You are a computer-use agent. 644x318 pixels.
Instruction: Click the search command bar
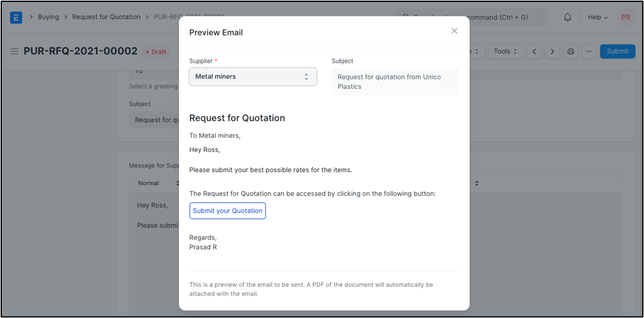point(471,17)
